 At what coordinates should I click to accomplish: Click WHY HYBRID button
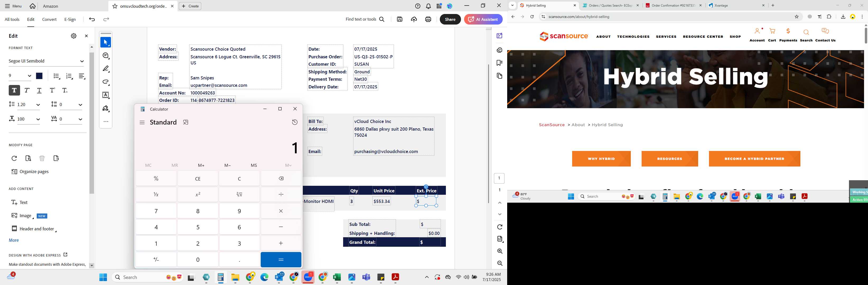pos(601,159)
